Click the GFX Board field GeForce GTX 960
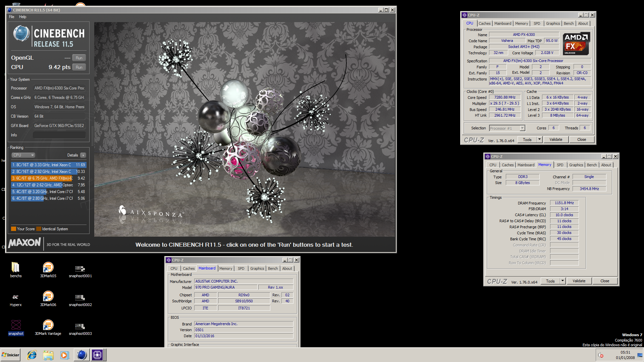Image resolution: width=644 pixels, height=362 pixels. 59,126
